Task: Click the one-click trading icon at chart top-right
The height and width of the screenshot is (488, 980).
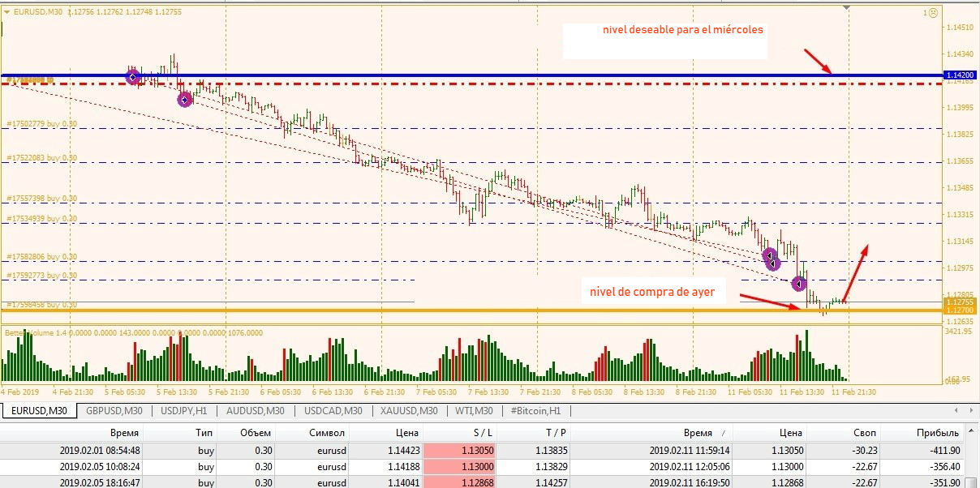Action: click(931, 13)
